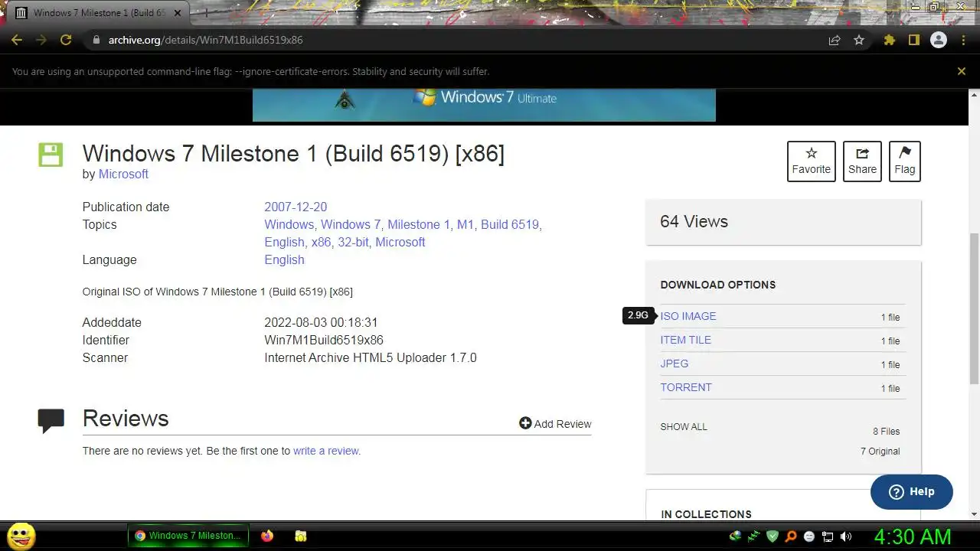Click SHOW ALL download options

[684, 427]
